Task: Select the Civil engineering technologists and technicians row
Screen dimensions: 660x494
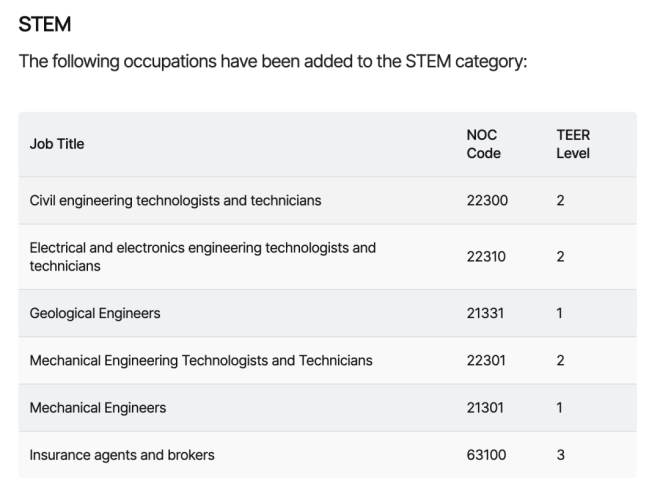Action: click(x=327, y=200)
